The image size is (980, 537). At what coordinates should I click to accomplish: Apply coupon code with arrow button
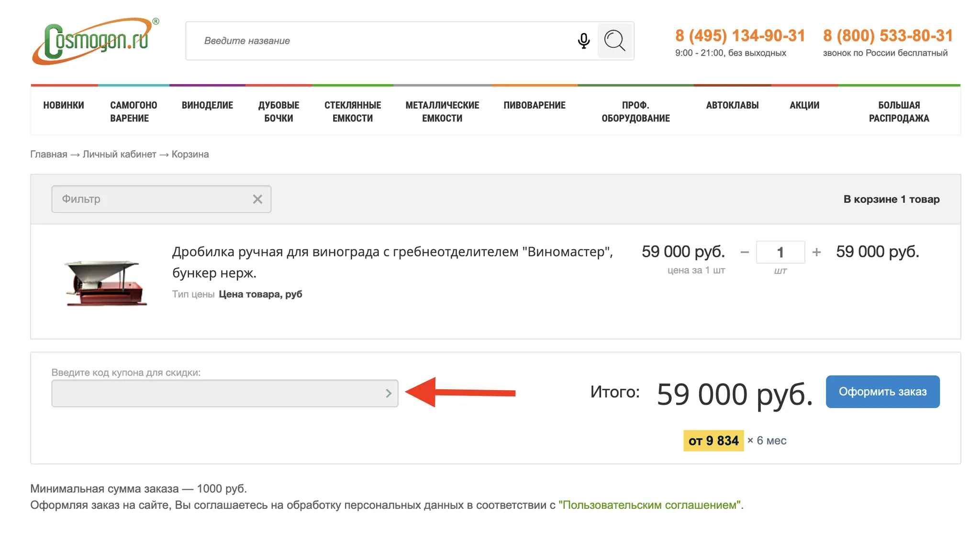(x=389, y=394)
